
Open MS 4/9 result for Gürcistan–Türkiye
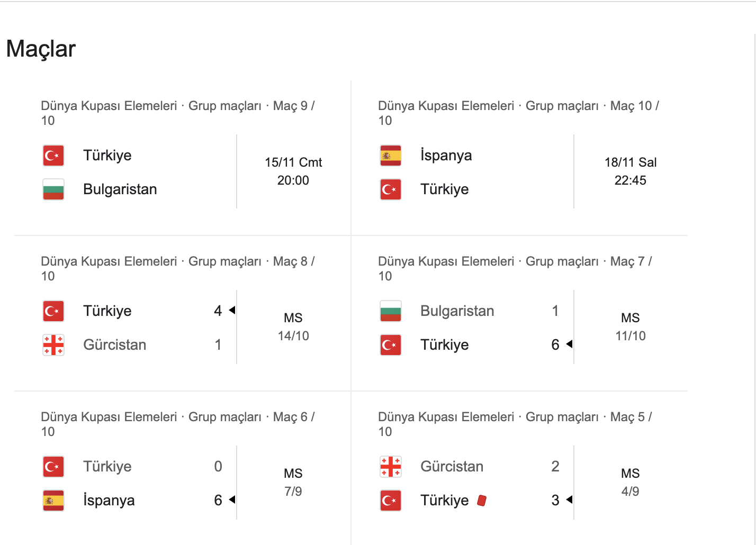pyautogui.click(x=630, y=483)
